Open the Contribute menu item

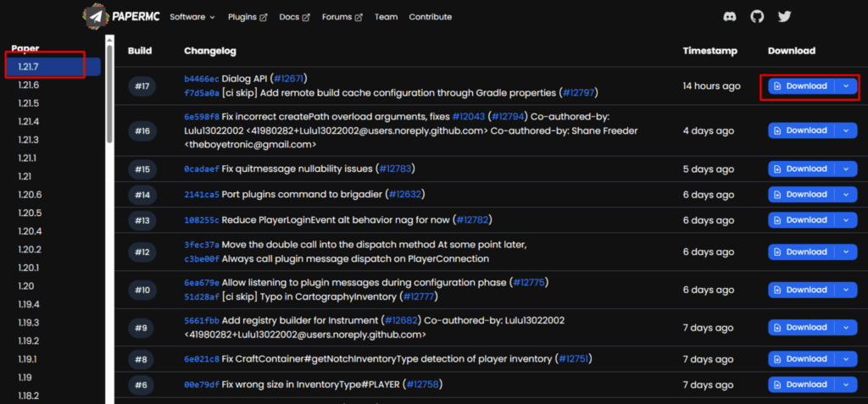coord(430,17)
